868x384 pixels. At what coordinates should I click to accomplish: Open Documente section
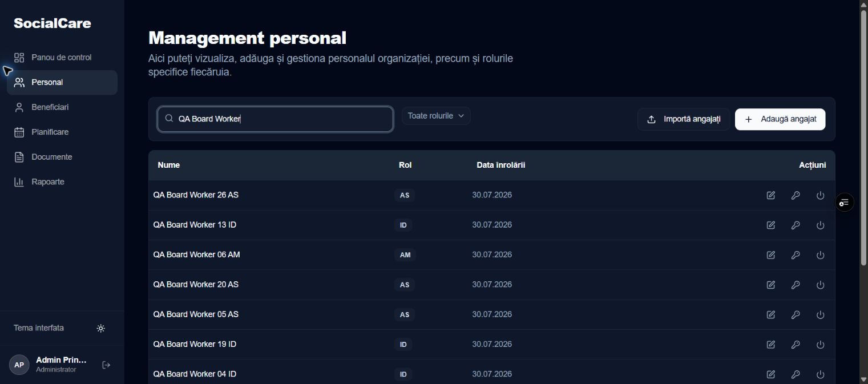click(62, 157)
